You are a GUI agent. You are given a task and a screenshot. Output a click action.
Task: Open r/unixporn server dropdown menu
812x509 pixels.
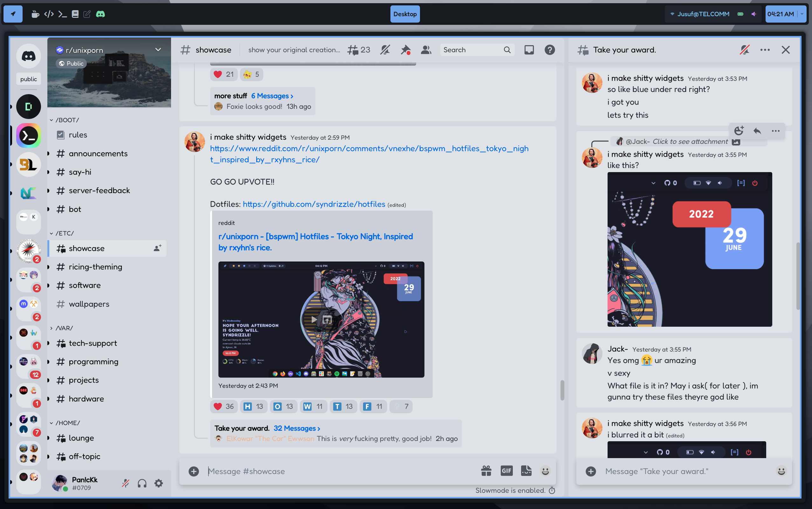[x=158, y=50]
